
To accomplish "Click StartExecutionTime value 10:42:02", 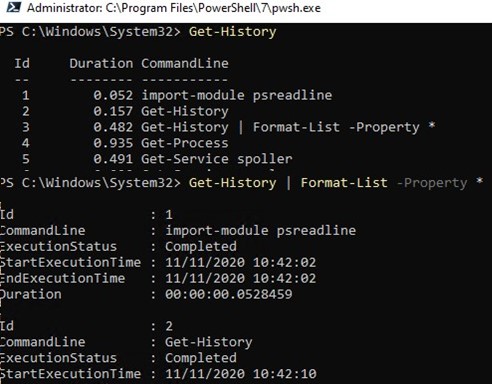I will (284, 262).
